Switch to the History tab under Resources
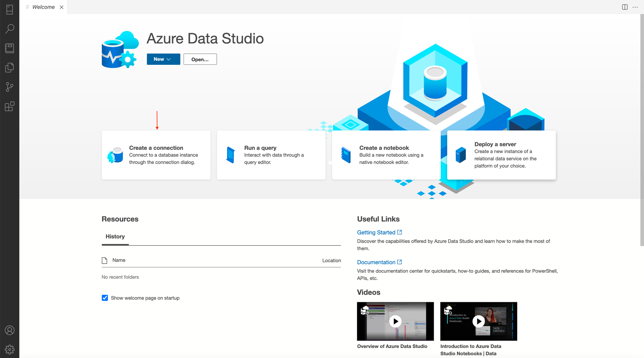Image resolution: width=644 pixels, height=358 pixels. [115, 236]
